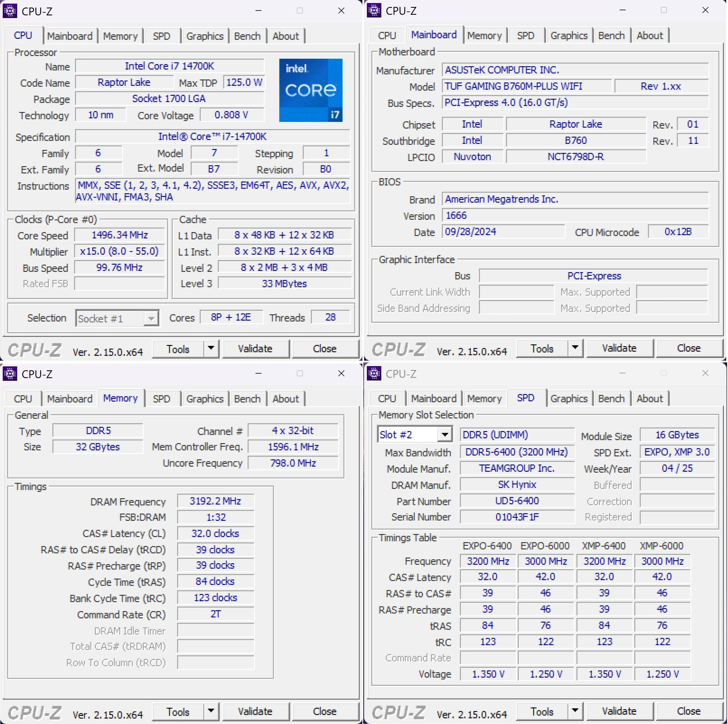Switch to Mainboard tab in CPU window

(x=70, y=36)
